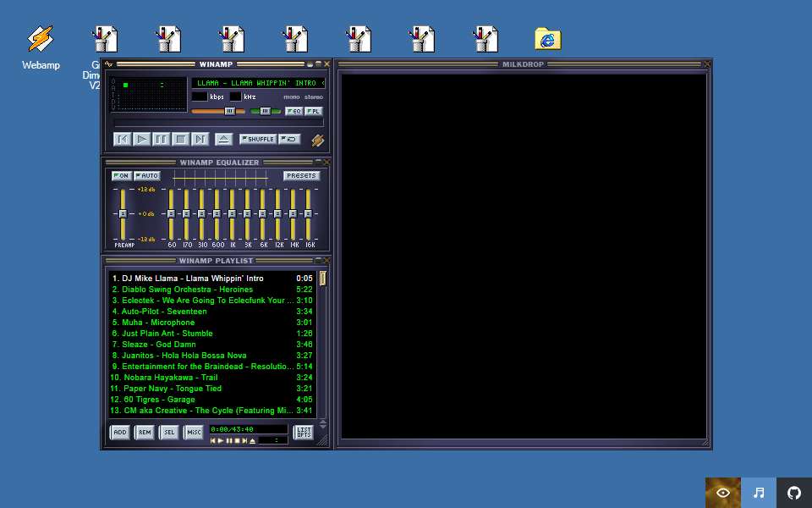
Task: Click mini Previous button in playlist footer
Action: point(213,440)
